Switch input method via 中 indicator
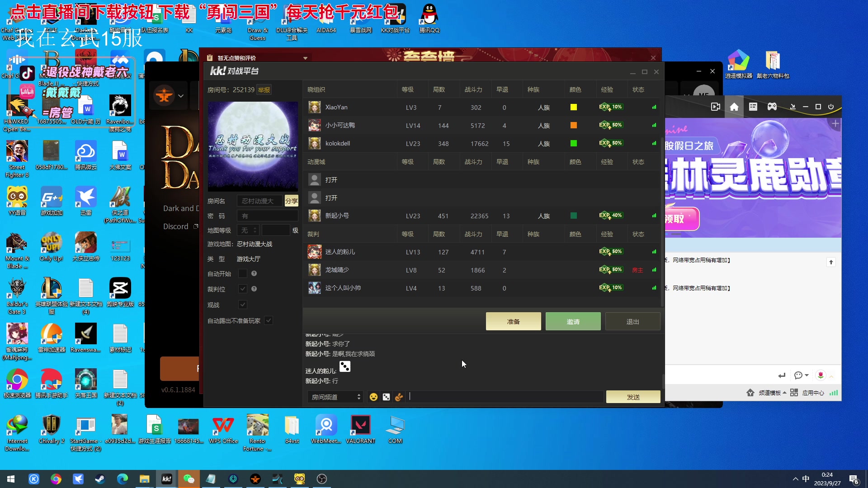 [x=806, y=479]
